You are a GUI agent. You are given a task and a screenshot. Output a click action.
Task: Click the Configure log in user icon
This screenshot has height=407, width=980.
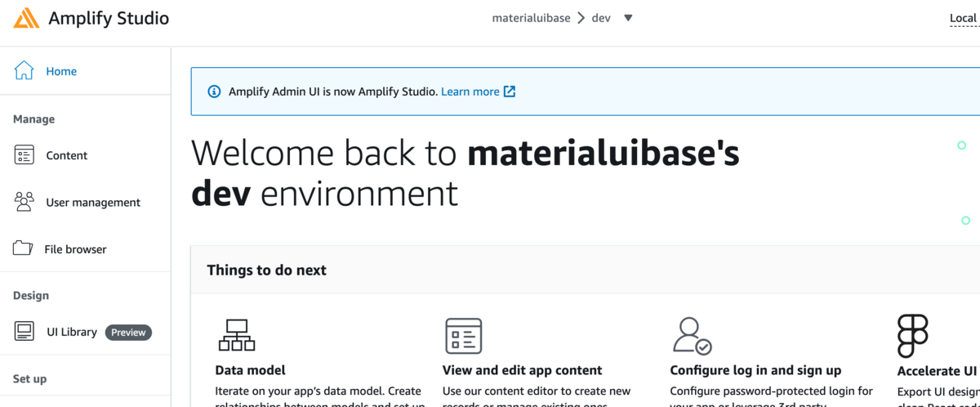pyautogui.click(x=692, y=336)
